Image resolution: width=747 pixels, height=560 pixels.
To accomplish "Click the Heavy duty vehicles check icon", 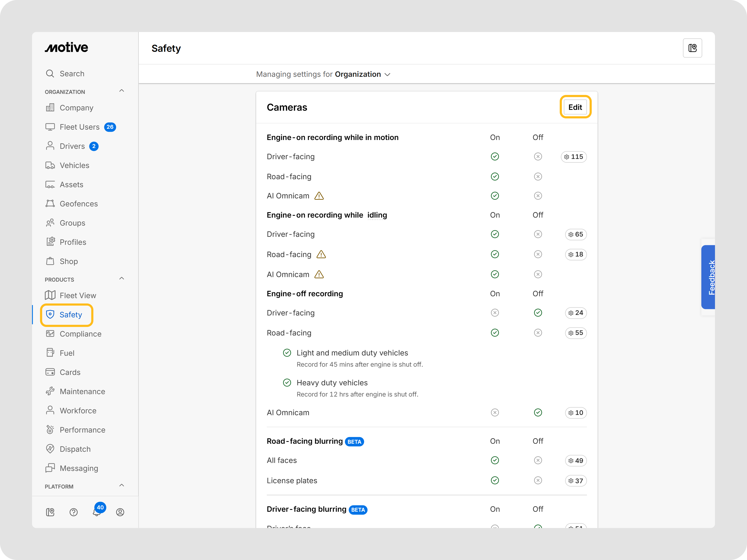I will click(287, 382).
